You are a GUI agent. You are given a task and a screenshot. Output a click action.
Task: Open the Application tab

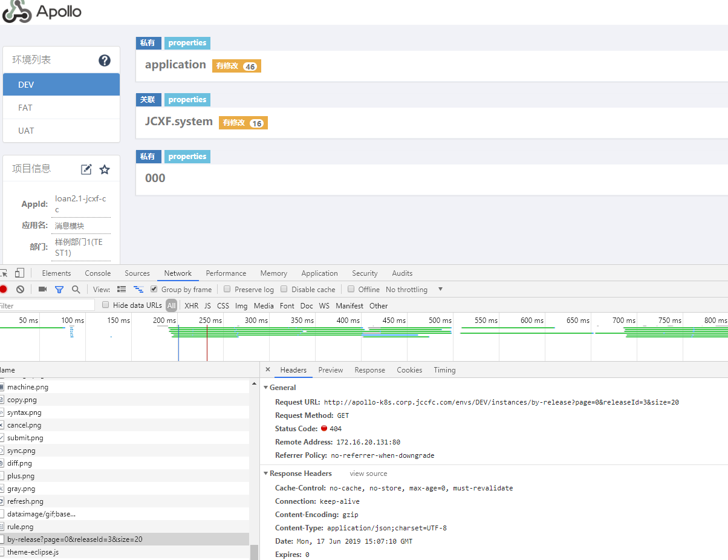pos(319,273)
